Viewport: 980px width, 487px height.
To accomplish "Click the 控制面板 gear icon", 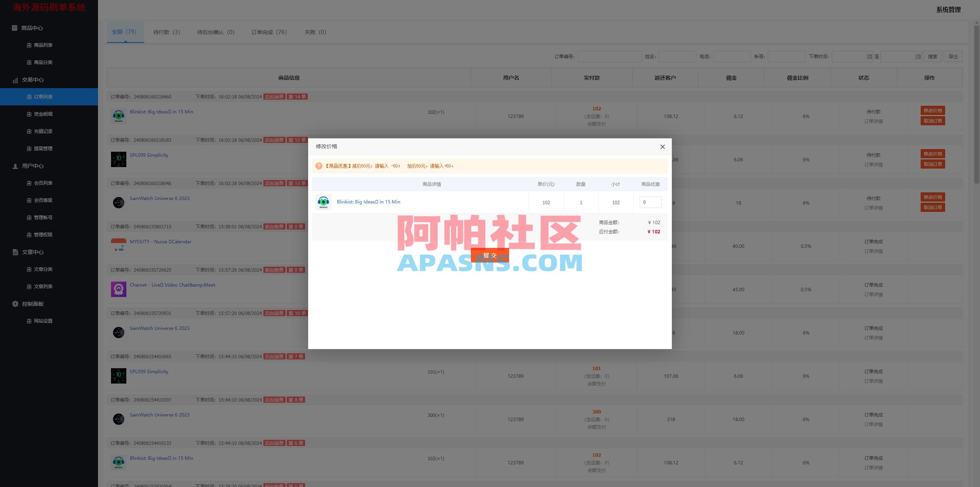I will [x=15, y=303].
